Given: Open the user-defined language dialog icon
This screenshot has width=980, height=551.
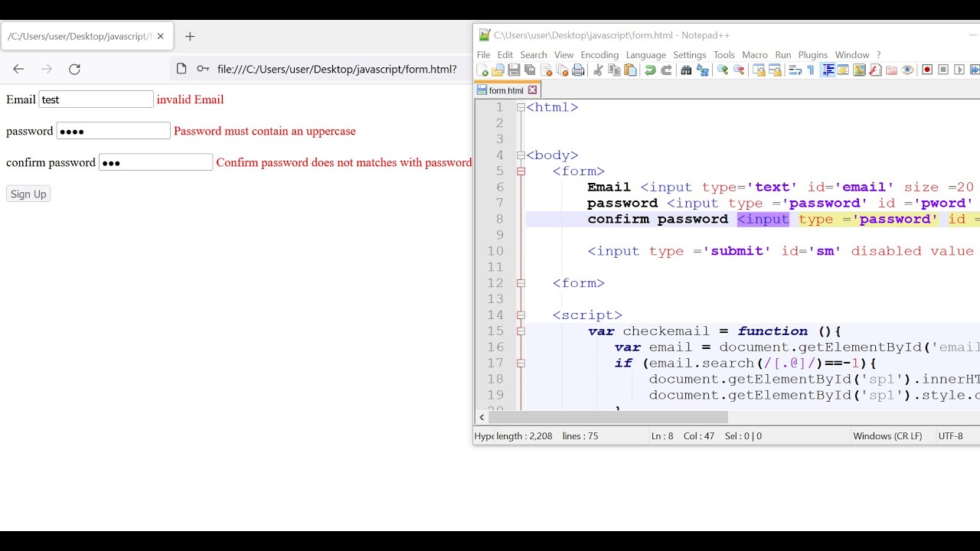Looking at the screenshot, I should pos(843,70).
